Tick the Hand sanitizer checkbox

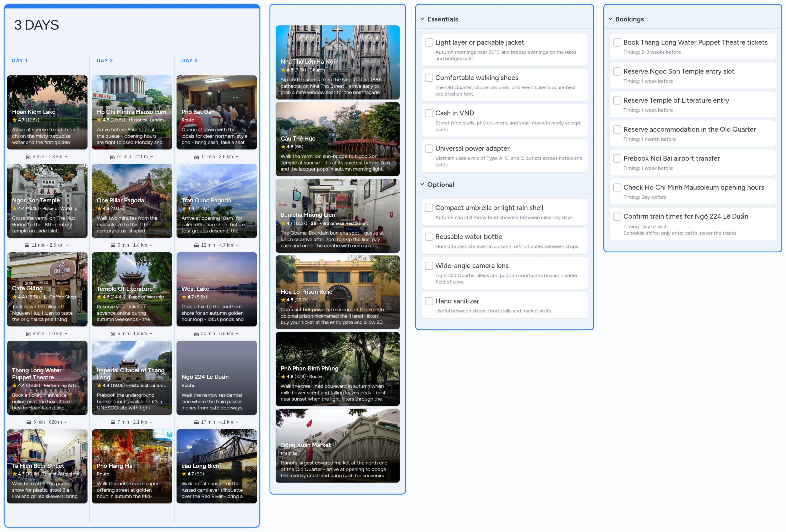(429, 301)
